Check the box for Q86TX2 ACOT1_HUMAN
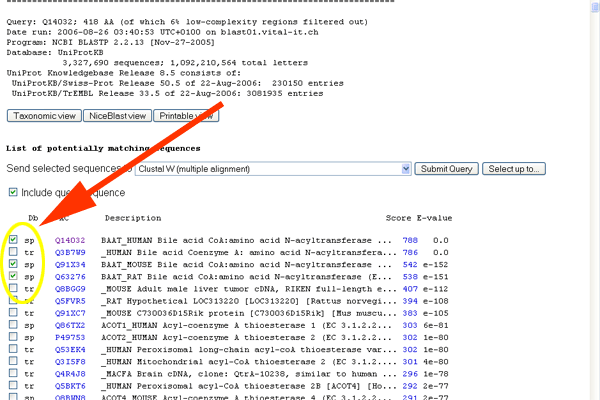This screenshot has width=600, height=400. pos(13,322)
